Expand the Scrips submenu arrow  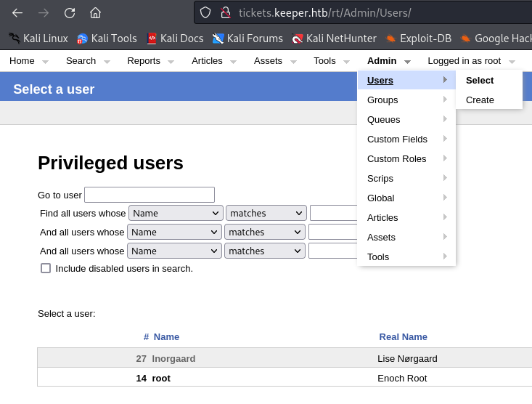445,178
